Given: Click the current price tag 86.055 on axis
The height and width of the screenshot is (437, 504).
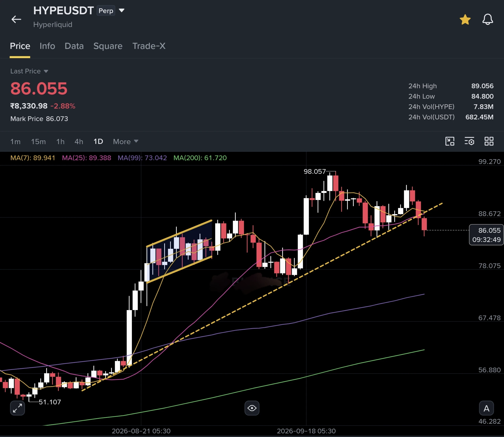Looking at the screenshot, I should [486, 235].
